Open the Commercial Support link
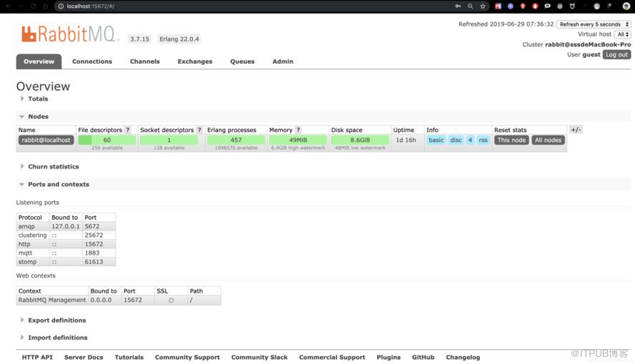Screen dimensions: 635x364 point(331,358)
